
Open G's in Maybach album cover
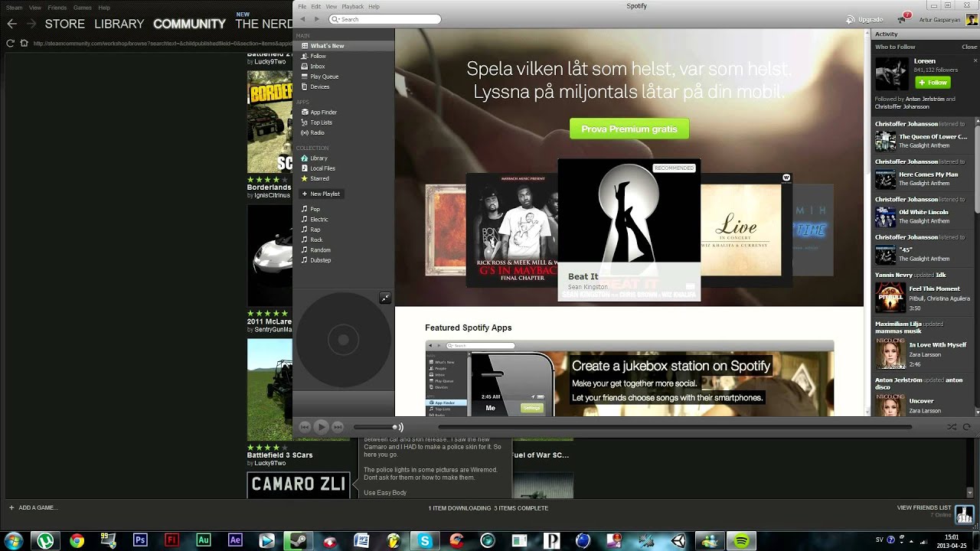point(511,230)
